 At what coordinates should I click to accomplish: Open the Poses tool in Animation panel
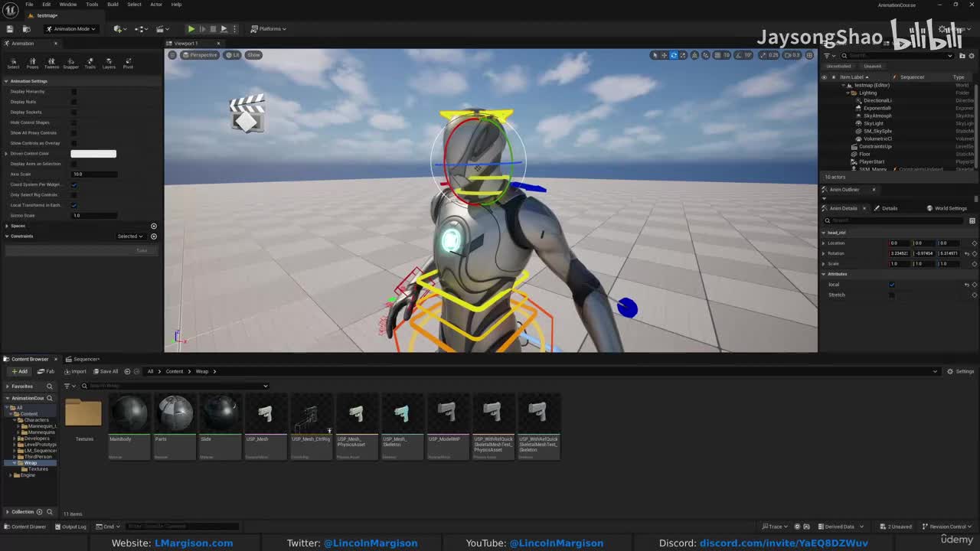(x=32, y=63)
